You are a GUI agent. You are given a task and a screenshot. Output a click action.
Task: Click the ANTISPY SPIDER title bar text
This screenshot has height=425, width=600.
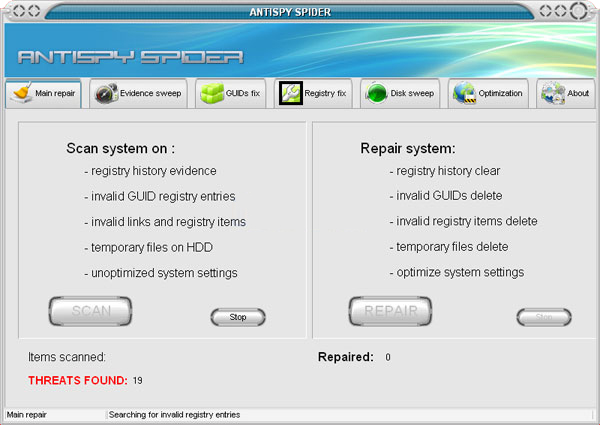point(290,12)
